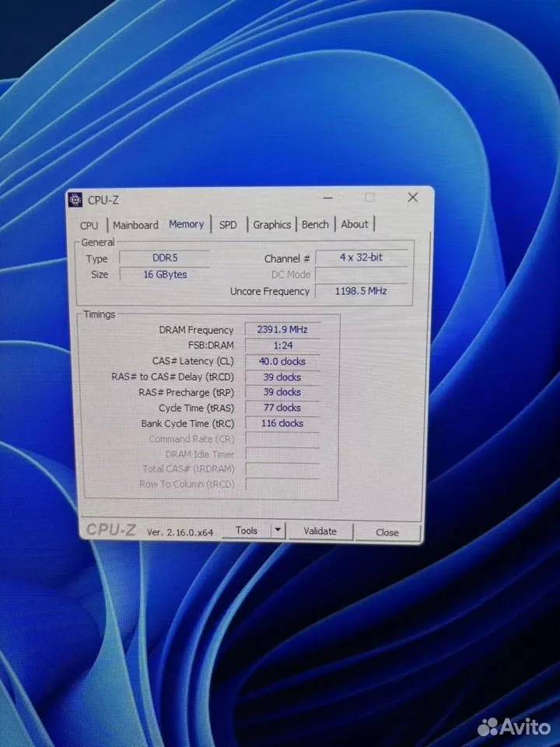Click the 40.0 clocks CAS latency value
This screenshot has height=747, width=560.
pyautogui.click(x=282, y=361)
